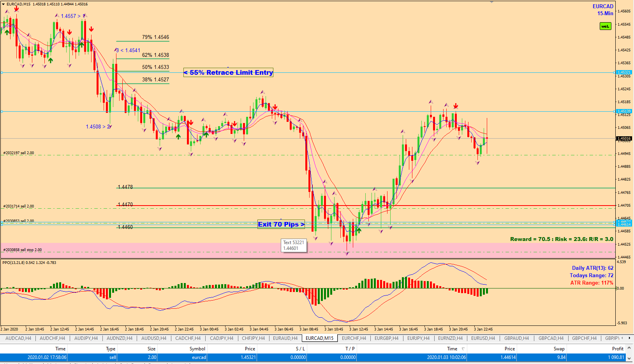Viewport: 634px width, 364px height.
Task: Click the 'Todays Range: 72' text
Action: [591, 275]
